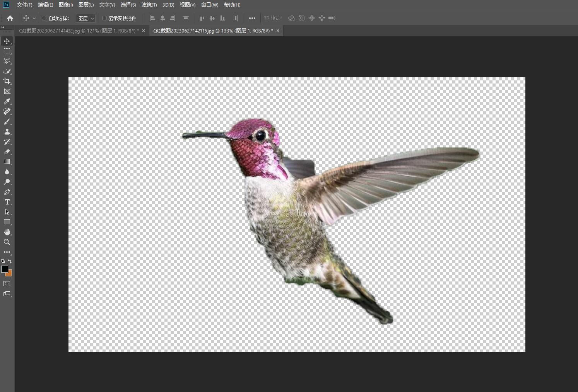Viewport: 578px width, 392px height.
Task: Toggle Quick Mask mode icon
Action: 7,284
